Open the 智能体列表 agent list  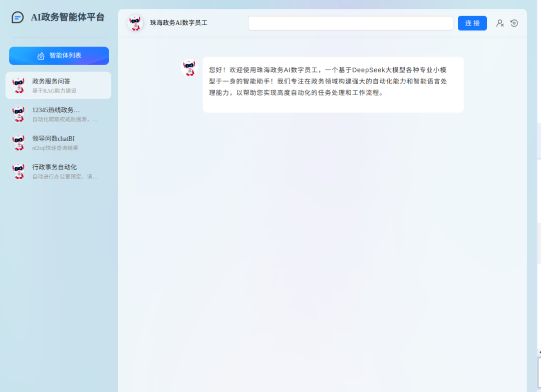[59, 56]
